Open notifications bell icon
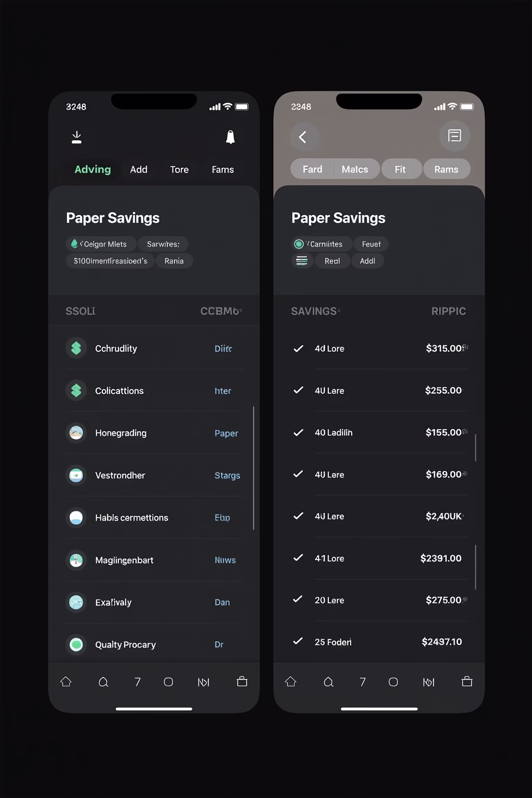 pyautogui.click(x=230, y=137)
